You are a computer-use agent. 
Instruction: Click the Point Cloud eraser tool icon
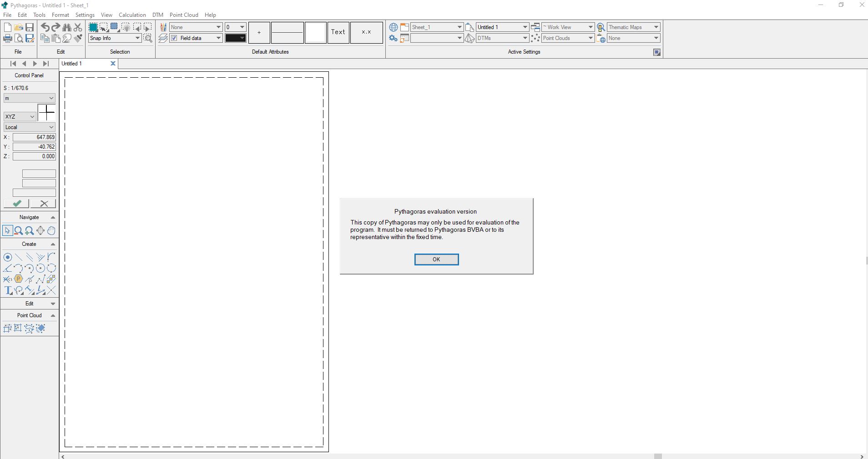(x=40, y=328)
